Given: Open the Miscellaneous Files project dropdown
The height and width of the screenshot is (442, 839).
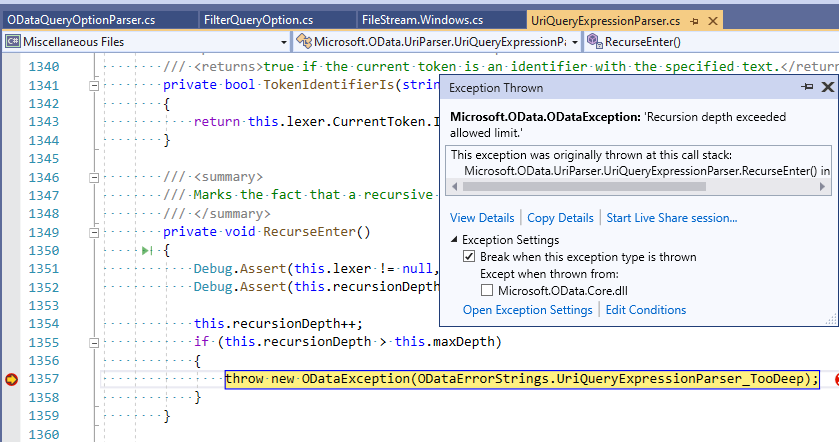Looking at the screenshot, I should [x=284, y=42].
